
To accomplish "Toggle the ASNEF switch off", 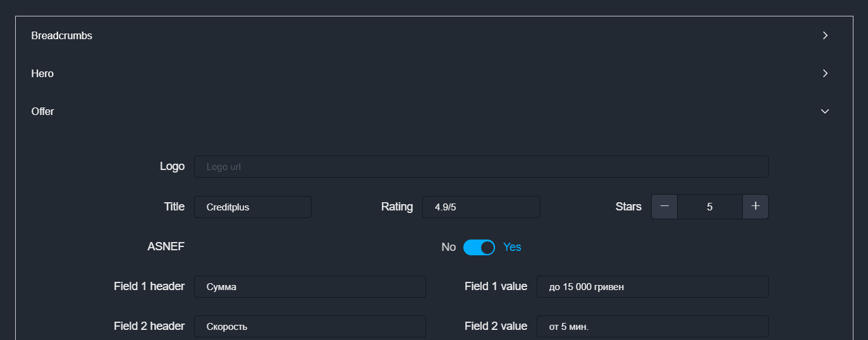I will [x=479, y=247].
